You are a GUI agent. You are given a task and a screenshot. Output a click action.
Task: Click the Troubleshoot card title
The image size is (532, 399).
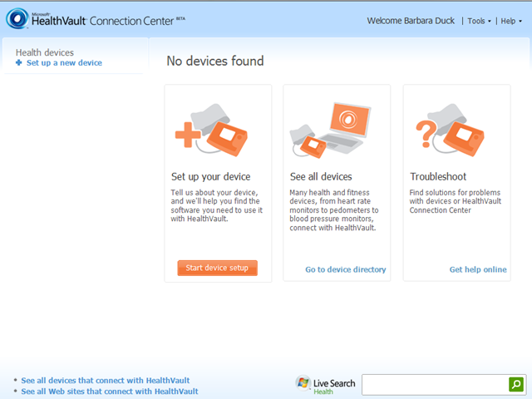pos(438,177)
